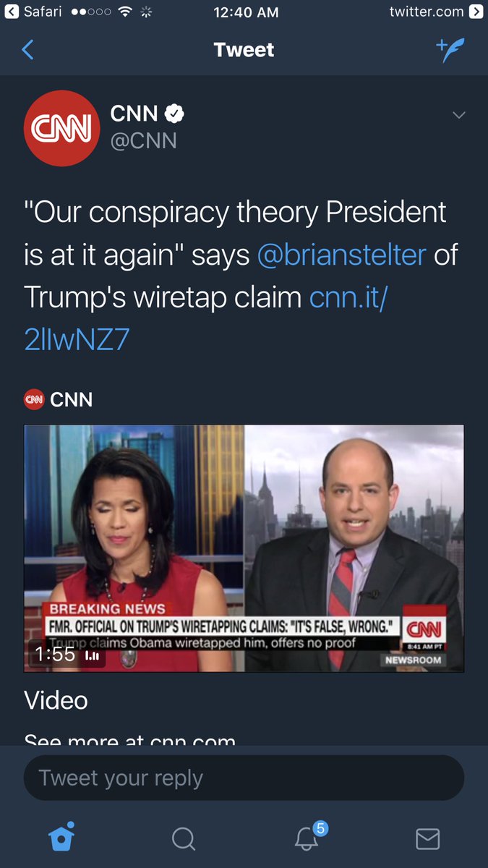Tap the small CNN source label above video
488x868 pixels.
pyautogui.click(x=59, y=399)
